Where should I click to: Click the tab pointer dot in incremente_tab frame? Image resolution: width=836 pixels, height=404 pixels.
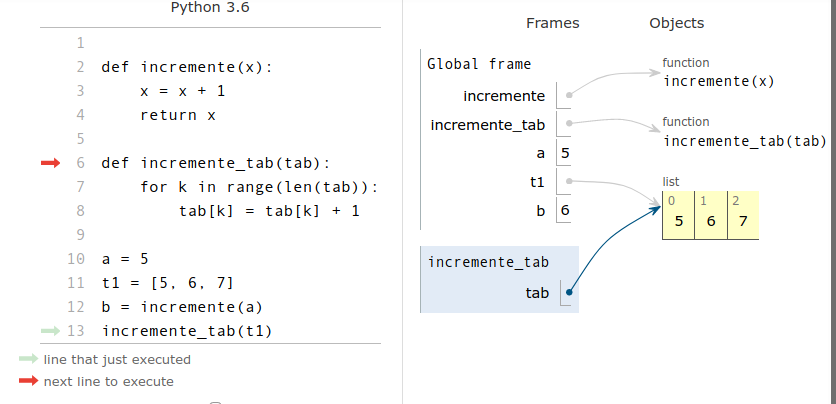[569, 293]
